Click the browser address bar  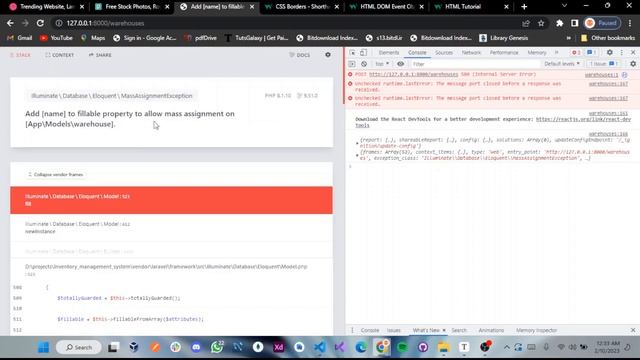(x=286, y=23)
